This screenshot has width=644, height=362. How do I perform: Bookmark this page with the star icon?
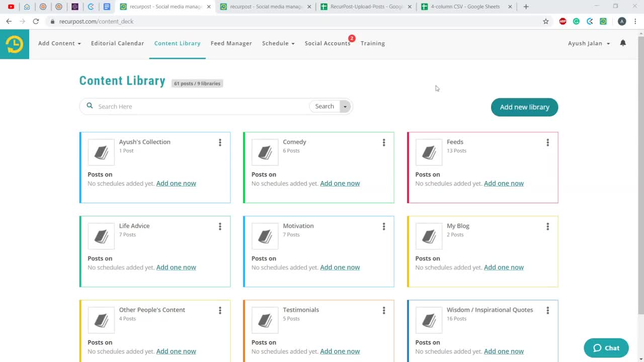[545, 21]
